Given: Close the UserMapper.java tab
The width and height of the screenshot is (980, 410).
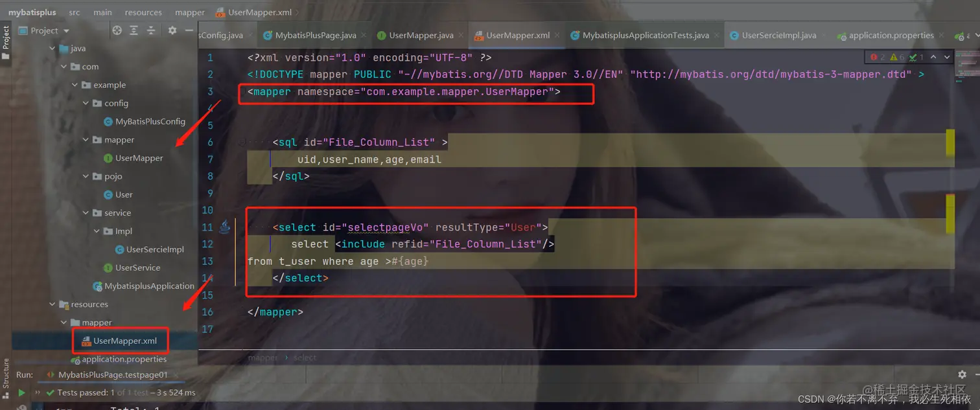Looking at the screenshot, I should coord(460,36).
